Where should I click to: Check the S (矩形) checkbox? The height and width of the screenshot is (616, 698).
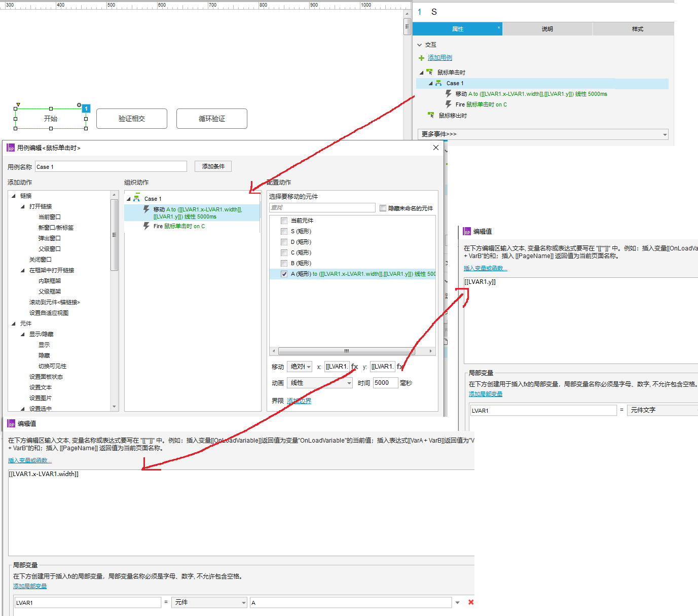tap(284, 231)
